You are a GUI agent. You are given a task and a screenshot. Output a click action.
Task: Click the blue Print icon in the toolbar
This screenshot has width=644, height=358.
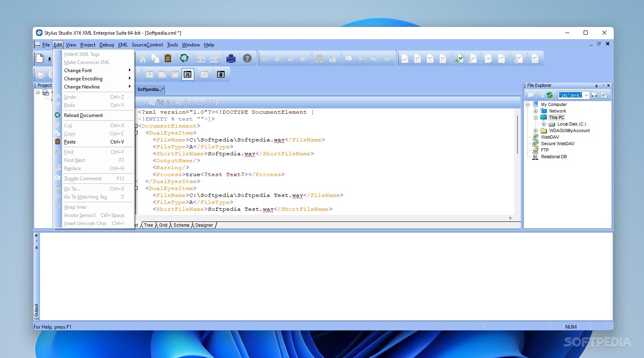(231, 59)
